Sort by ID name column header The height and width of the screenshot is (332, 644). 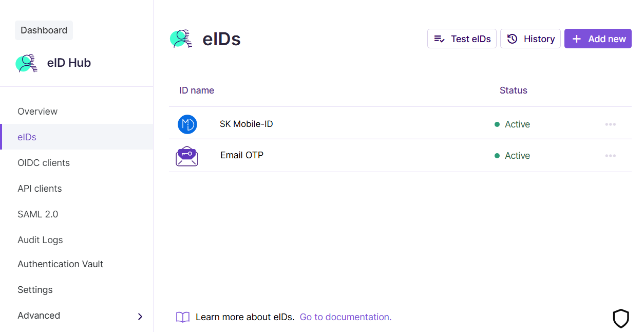(197, 90)
